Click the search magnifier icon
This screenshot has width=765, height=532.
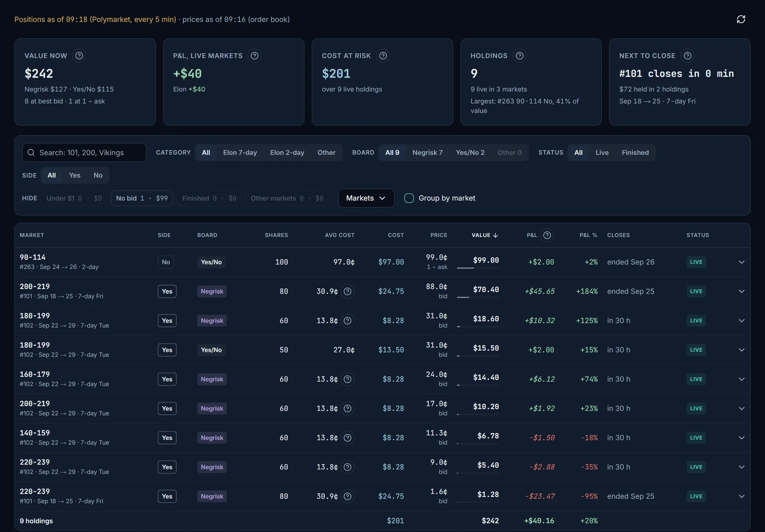(31, 153)
